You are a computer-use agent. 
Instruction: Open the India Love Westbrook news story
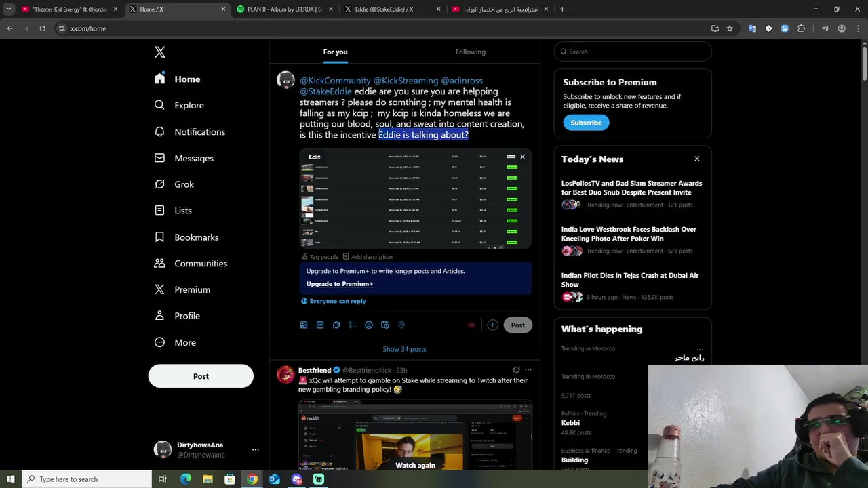coord(629,234)
